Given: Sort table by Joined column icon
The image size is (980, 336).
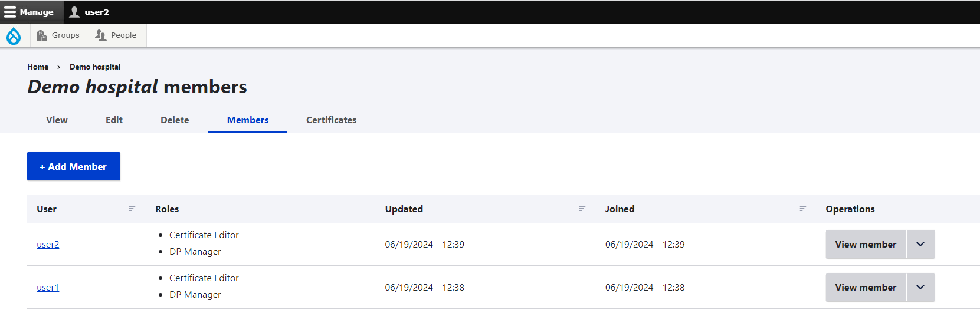Looking at the screenshot, I should 803,209.
